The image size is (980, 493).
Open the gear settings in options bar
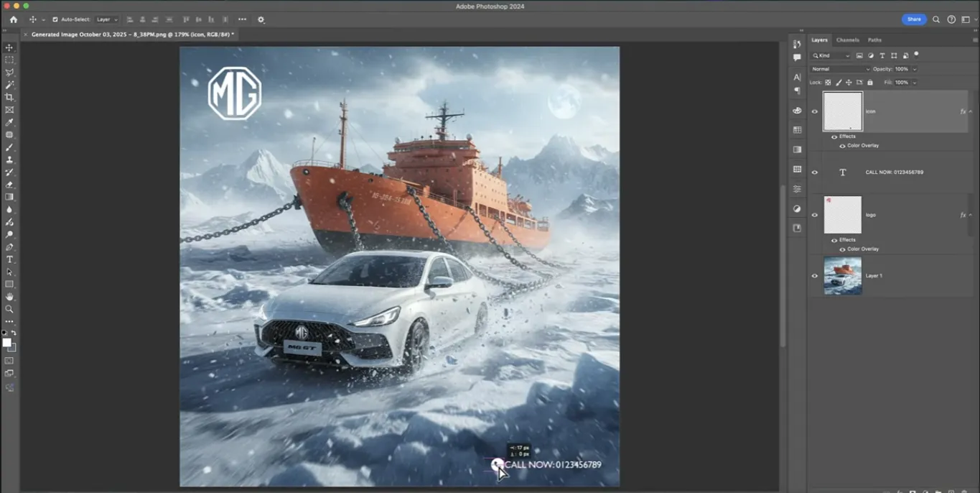click(261, 19)
